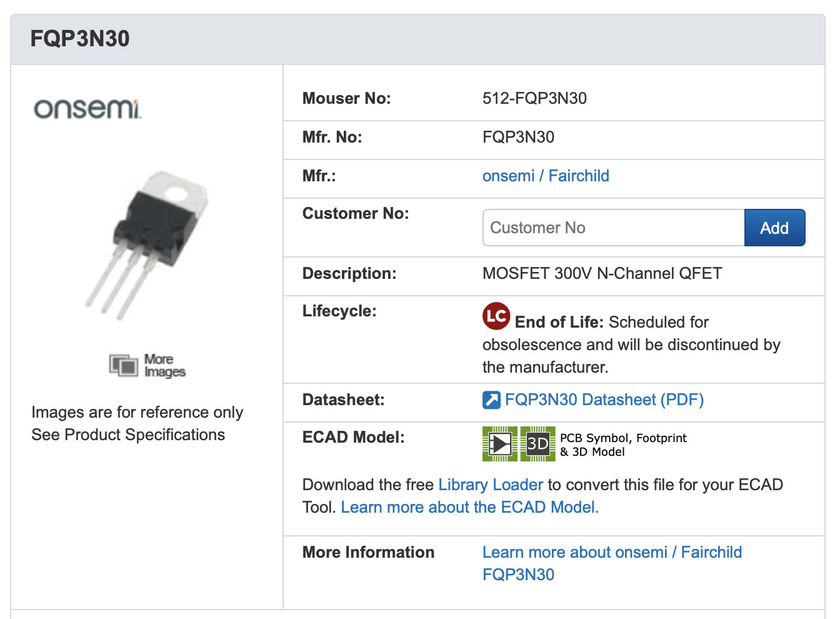Image resolution: width=840 pixels, height=619 pixels.
Task: Click the datasheet external link icon
Action: [x=491, y=400]
